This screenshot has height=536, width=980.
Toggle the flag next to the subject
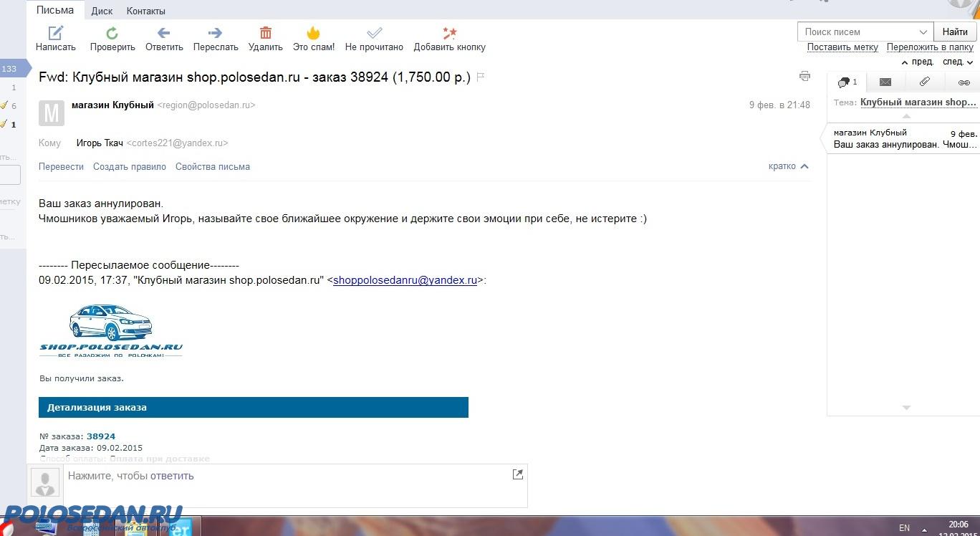click(x=481, y=77)
